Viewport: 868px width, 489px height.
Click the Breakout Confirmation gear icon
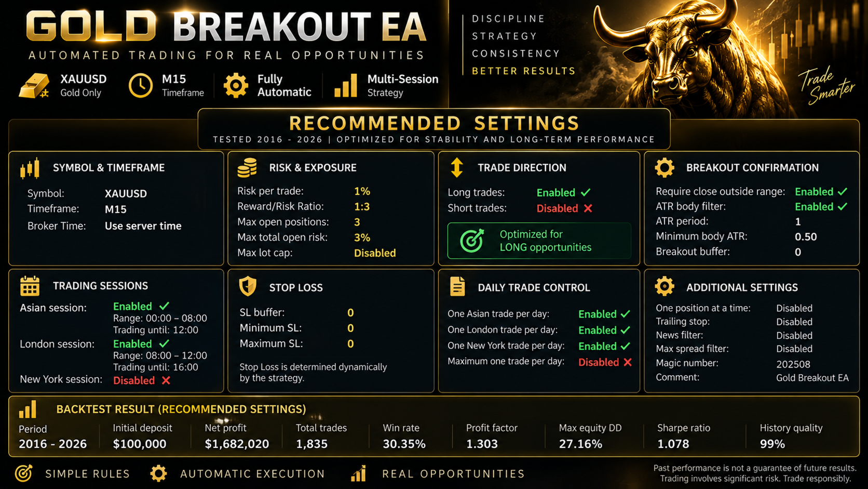(664, 168)
